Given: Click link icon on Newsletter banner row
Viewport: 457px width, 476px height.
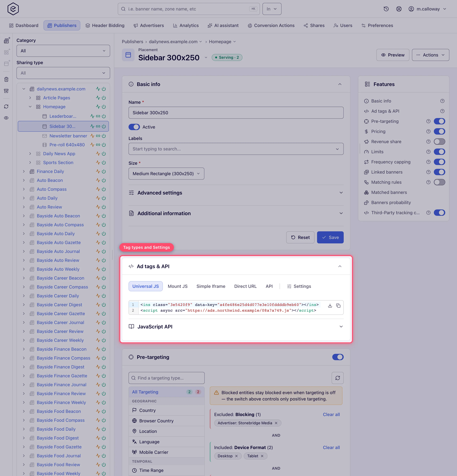Looking at the screenshot, I should [x=98, y=136].
